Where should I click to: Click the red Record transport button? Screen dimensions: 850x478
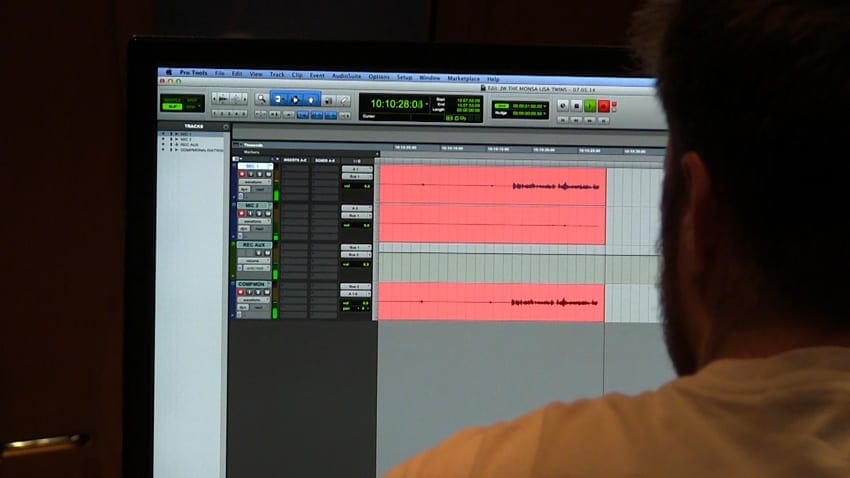pyautogui.click(x=604, y=106)
